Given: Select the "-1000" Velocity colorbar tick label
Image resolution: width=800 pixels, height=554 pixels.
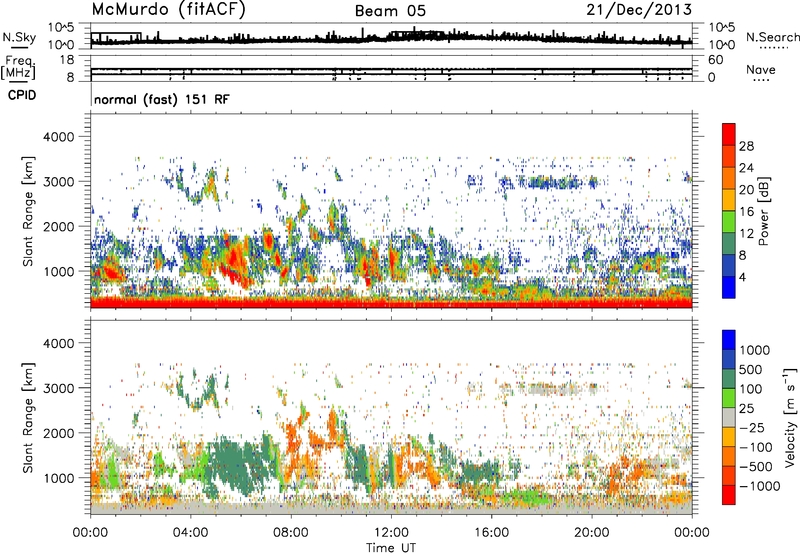Looking at the screenshot, I should click(759, 486).
